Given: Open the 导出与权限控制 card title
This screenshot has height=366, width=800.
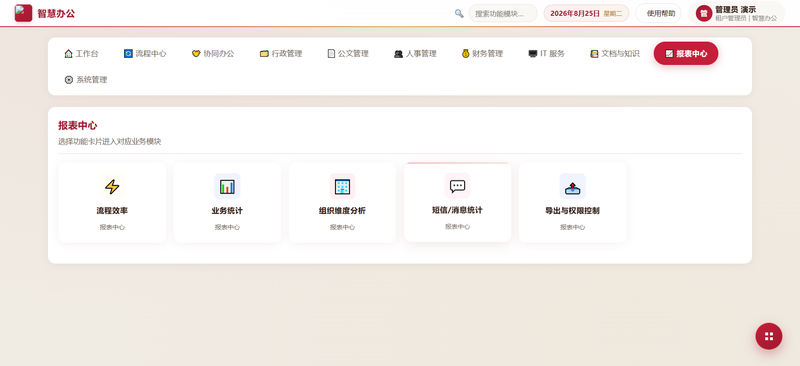Looking at the screenshot, I should tap(572, 211).
